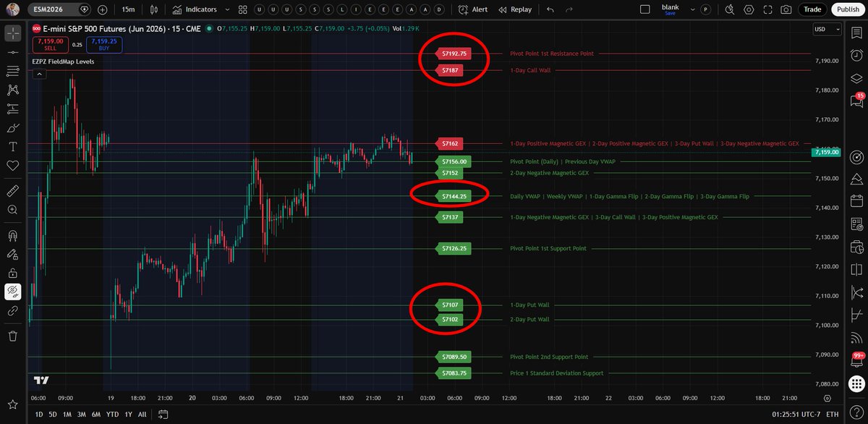This screenshot has width=868, height=424.
Task: Open notifications with the 99+ badge
Action: tap(857, 360)
